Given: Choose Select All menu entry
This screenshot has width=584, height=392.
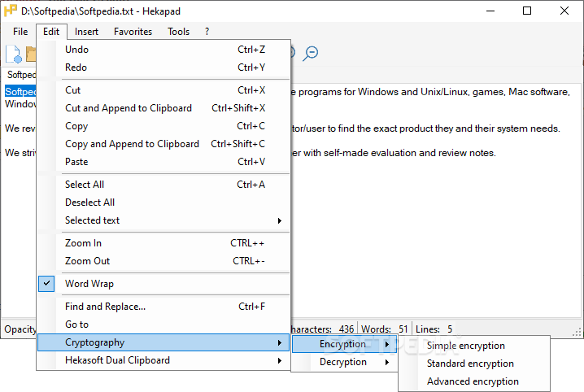Looking at the screenshot, I should (163, 185).
